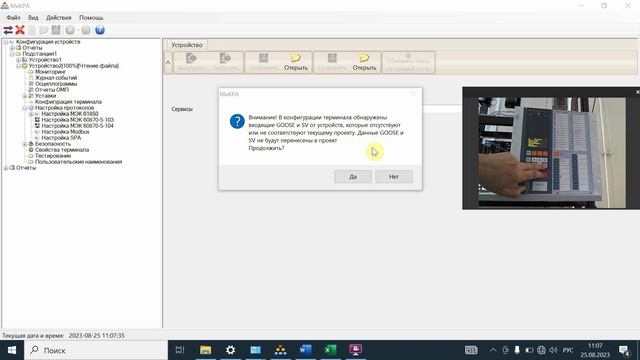
Task: Click the connect arrows icon in main toolbar
Action: coord(8,30)
